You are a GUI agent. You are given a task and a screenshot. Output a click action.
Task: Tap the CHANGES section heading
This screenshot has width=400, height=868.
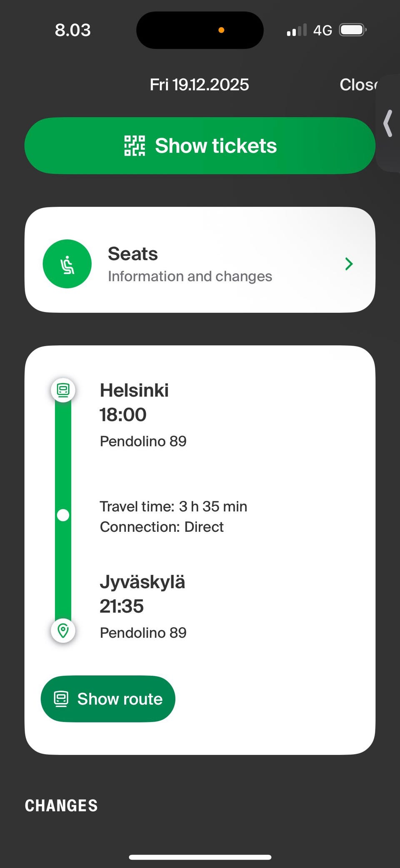[61, 805]
